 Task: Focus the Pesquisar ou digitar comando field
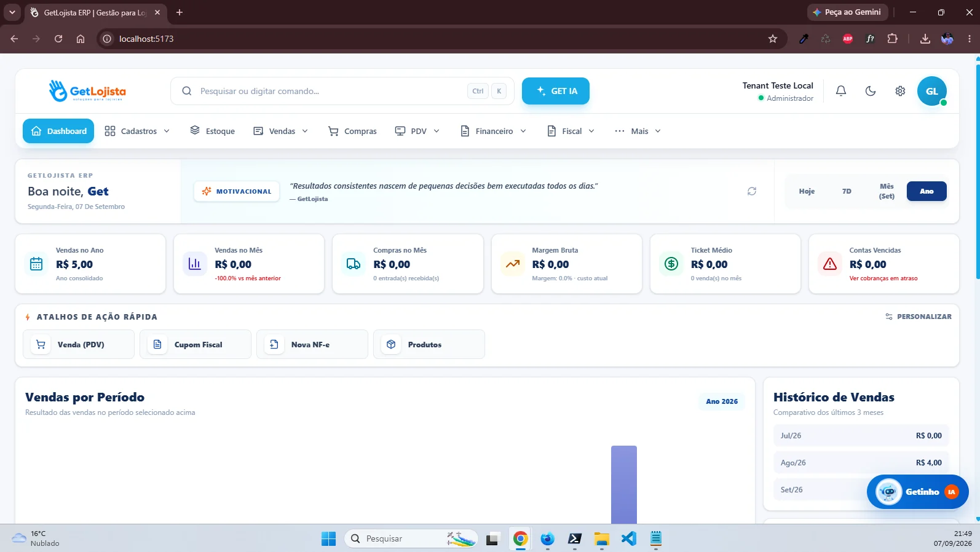coord(342,91)
